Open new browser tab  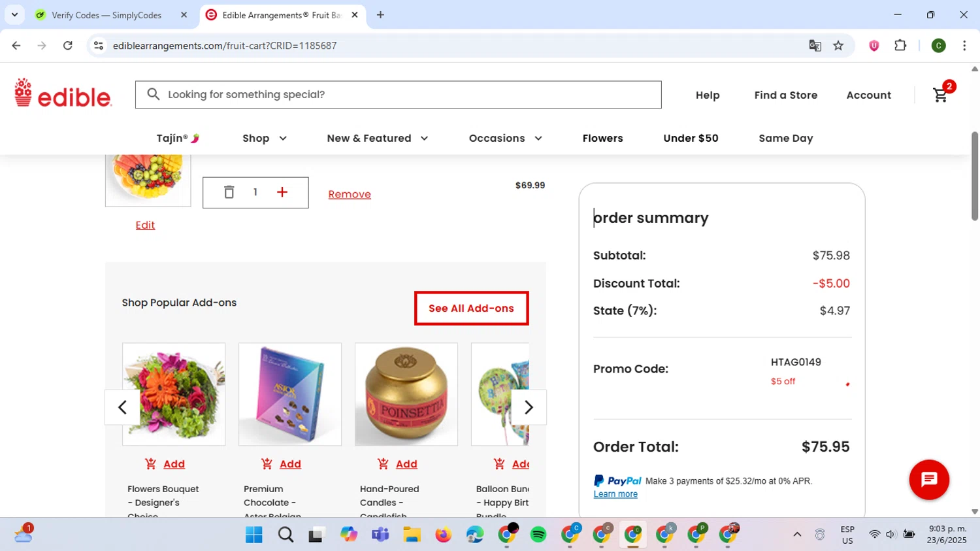(380, 15)
